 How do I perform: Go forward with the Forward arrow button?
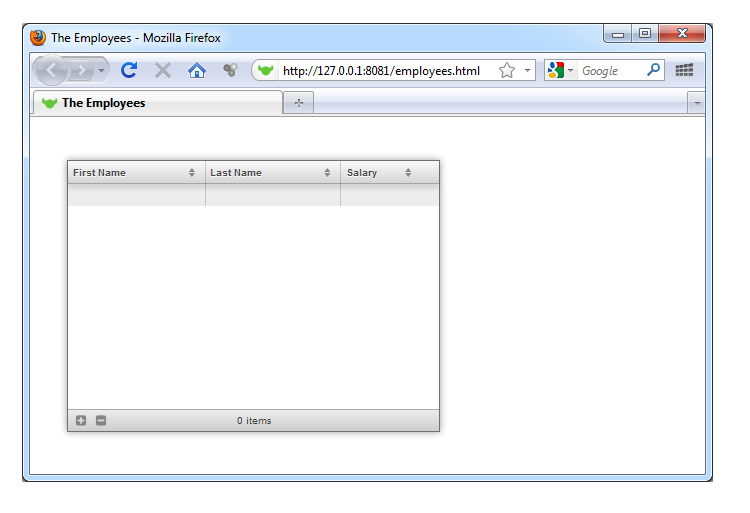coord(82,71)
